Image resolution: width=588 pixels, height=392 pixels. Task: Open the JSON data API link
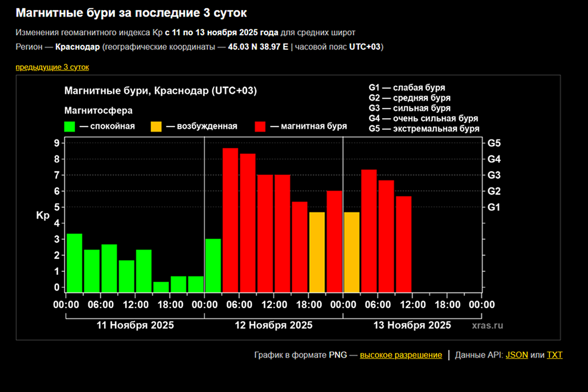[516, 355]
